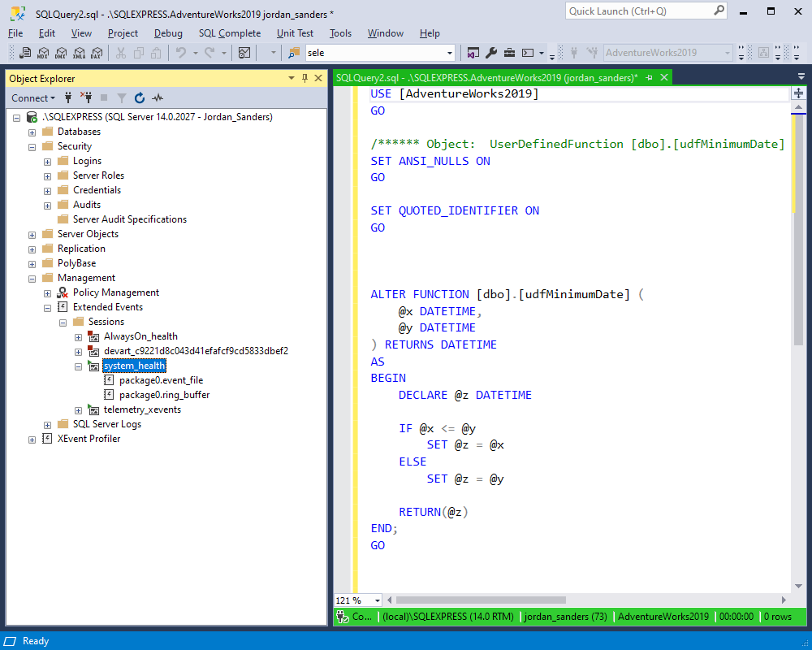
Task: Open a new DAX query
Action: click(x=97, y=53)
